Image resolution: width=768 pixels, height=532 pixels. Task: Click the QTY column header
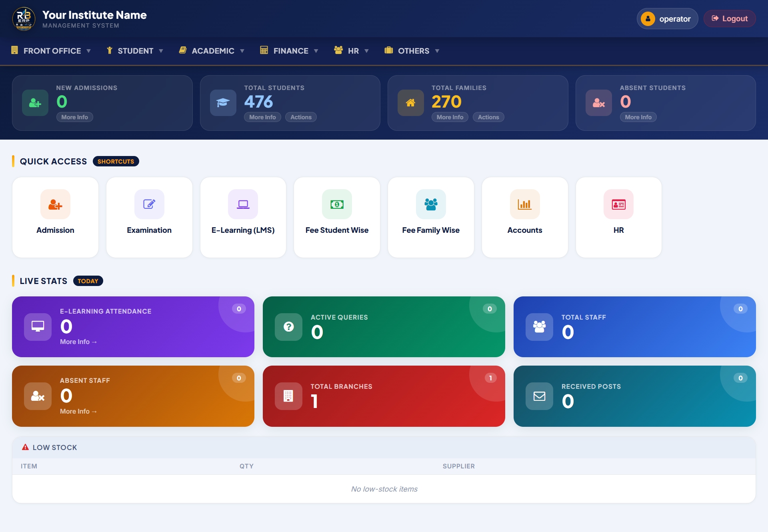pos(247,466)
